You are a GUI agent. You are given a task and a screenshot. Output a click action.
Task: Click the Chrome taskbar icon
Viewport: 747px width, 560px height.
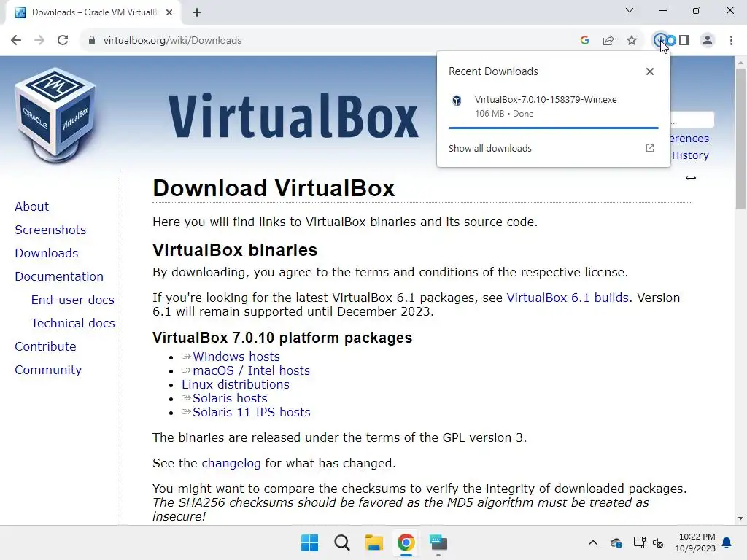point(406,542)
